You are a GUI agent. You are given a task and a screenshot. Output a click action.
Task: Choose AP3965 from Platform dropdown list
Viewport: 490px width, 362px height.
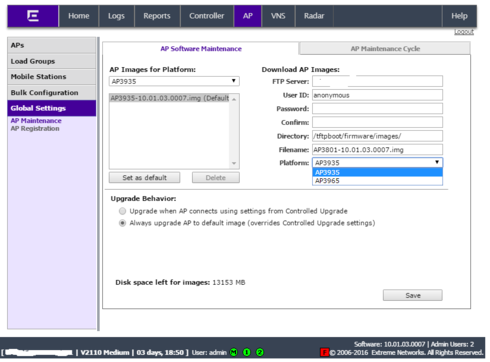[x=377, y=181]
